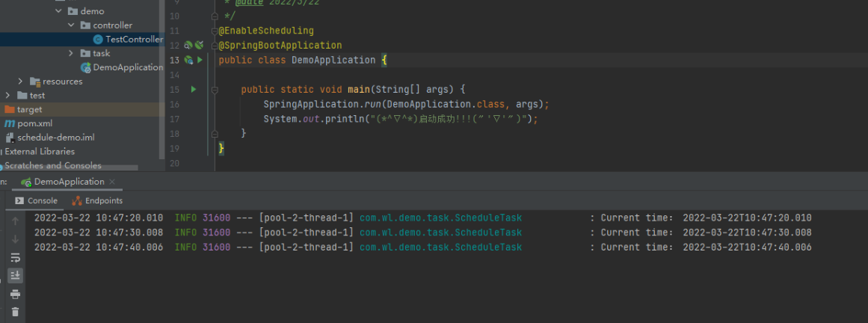This screenshot has width=868, height=323.
Task: Click the down arrow in console toolbar
Action: [x=15, y=239]
